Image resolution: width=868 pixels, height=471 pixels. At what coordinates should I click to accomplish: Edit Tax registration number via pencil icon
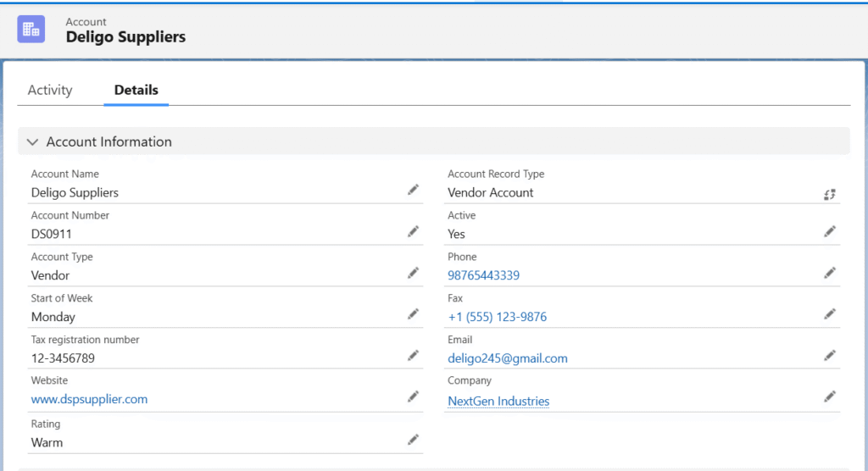[x=413, y=357]
